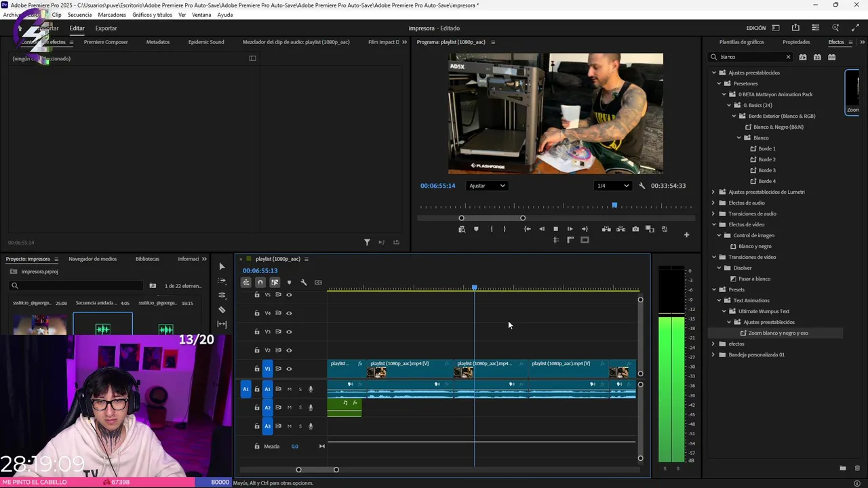Toggle visibility eye of track V4

pos(289,313)
